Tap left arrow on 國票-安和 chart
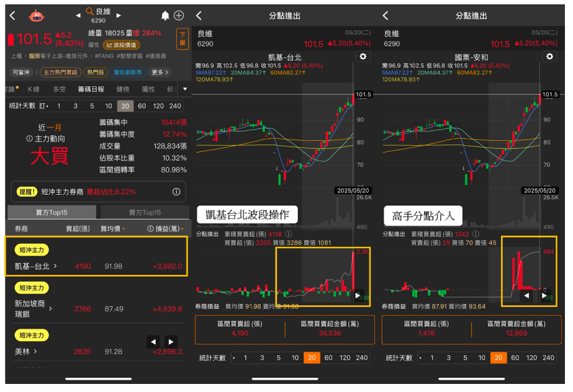This screenshot has width=573, height=392. pyautogui.click(x=526, y=296)
